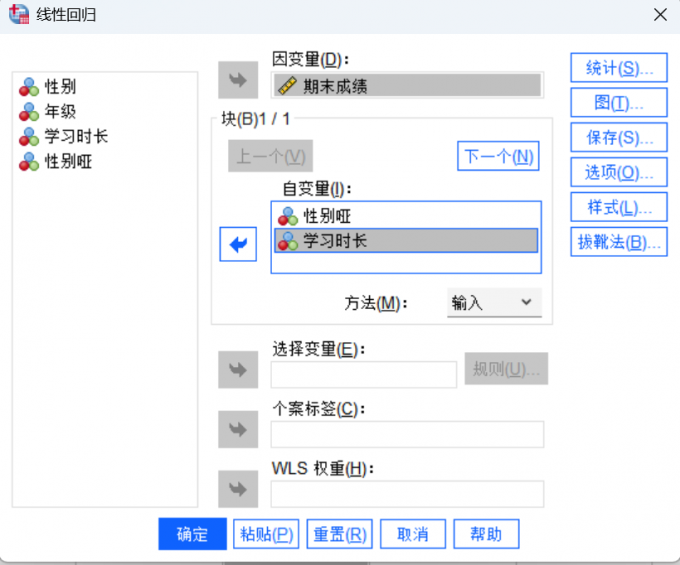The image size is (680, 565).
Task: Click the nominal icon beside 性别哑 in source list
Action: [29, 162]
